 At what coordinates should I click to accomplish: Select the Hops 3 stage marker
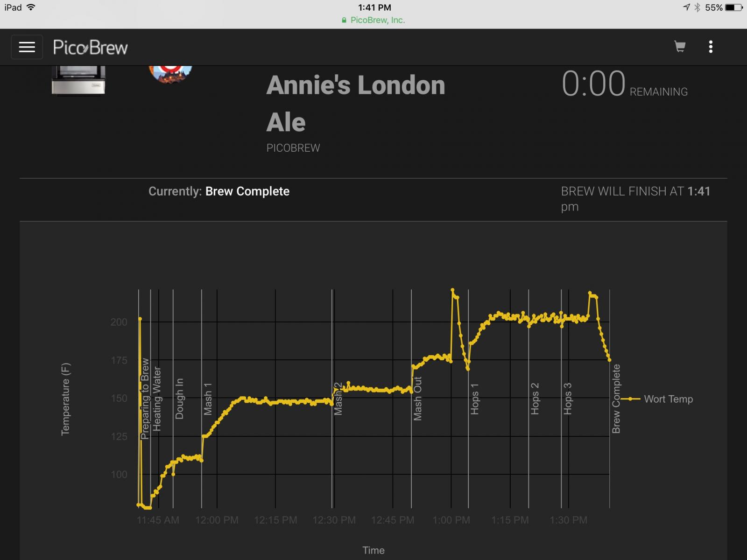tap(568, 399)
